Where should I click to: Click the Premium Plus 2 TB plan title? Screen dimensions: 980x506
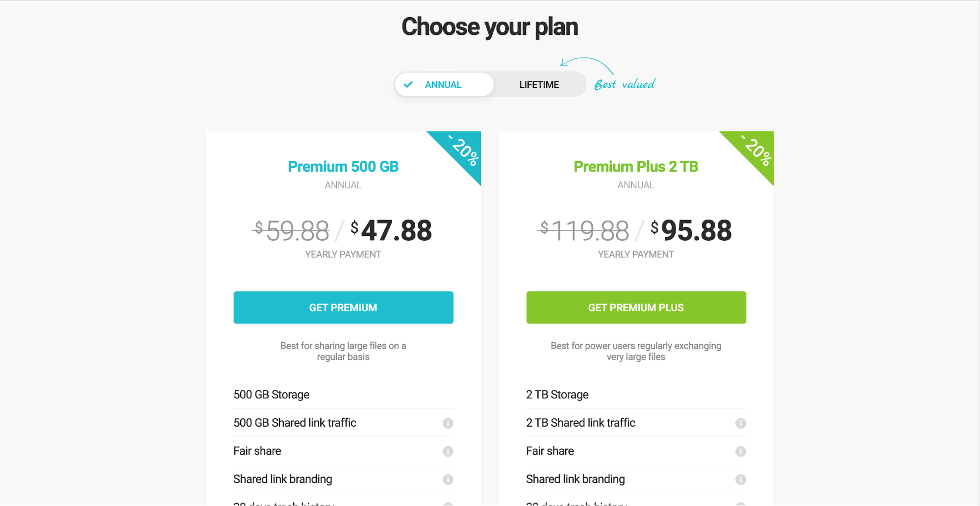tap(636, 167)
